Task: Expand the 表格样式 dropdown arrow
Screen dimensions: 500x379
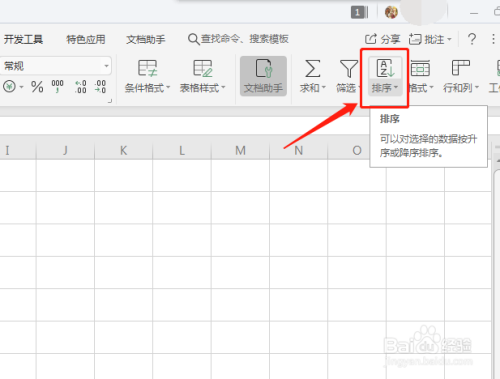Action: (x=223, y=88)
